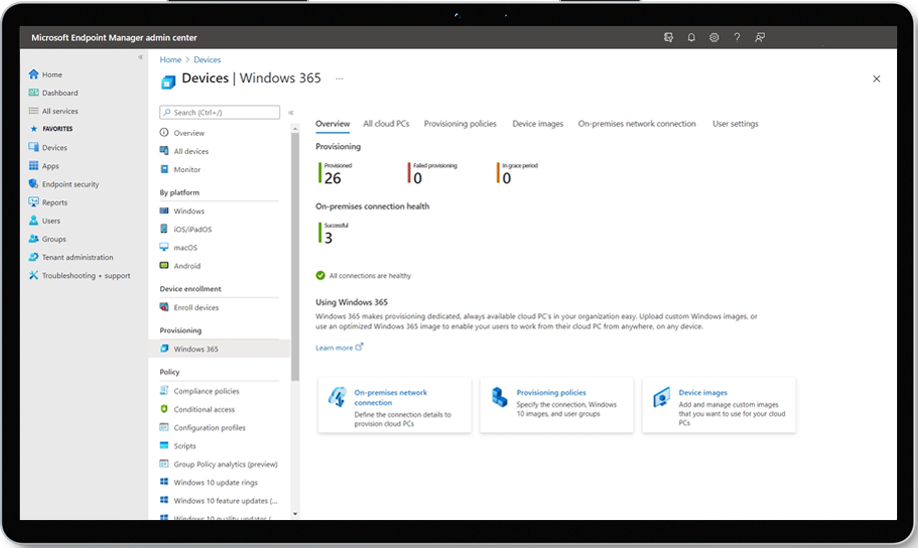Click the Troubleshooting + support icon
The width and height of the screenshot is (918, 548).
pyautogui.click(x=34, y=275)
